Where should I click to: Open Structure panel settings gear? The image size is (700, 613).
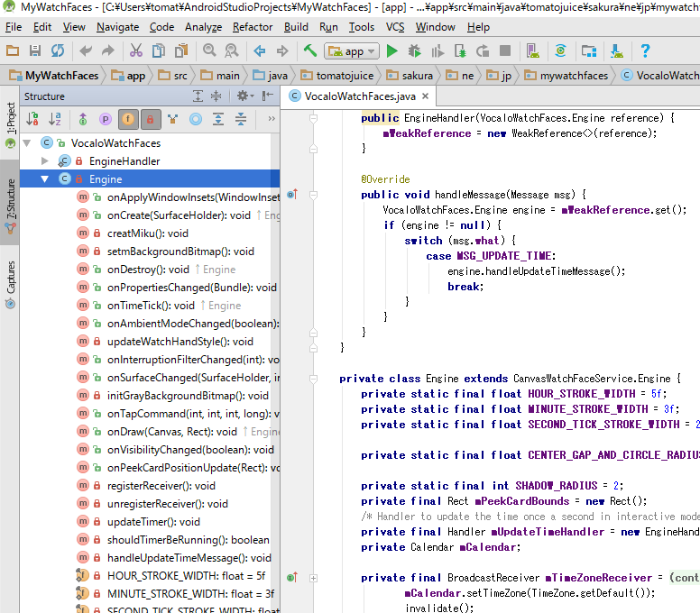click(243, 96)
